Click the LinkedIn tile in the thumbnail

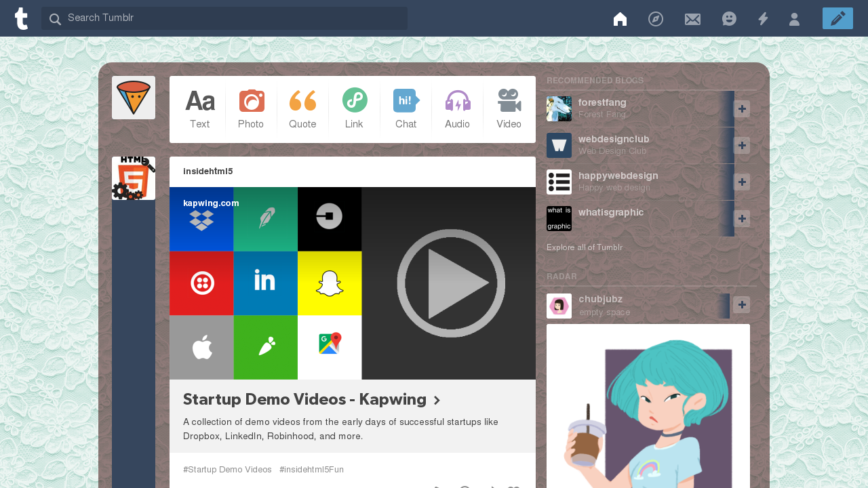[x=265, y=283]
